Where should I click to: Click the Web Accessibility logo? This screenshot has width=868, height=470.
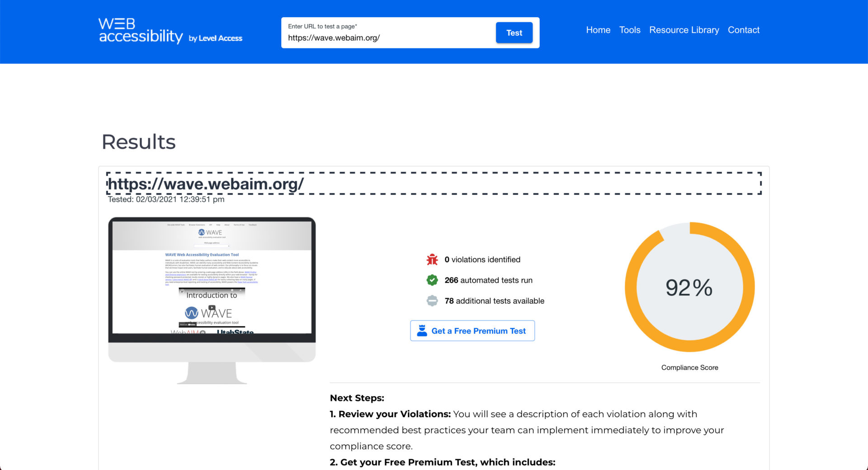(141, 31)
